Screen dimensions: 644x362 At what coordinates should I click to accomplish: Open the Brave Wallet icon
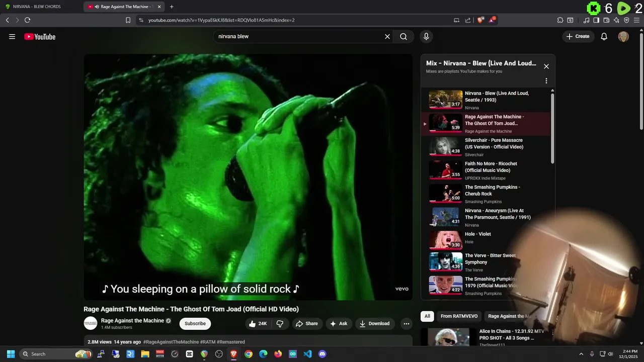(606, 20)
